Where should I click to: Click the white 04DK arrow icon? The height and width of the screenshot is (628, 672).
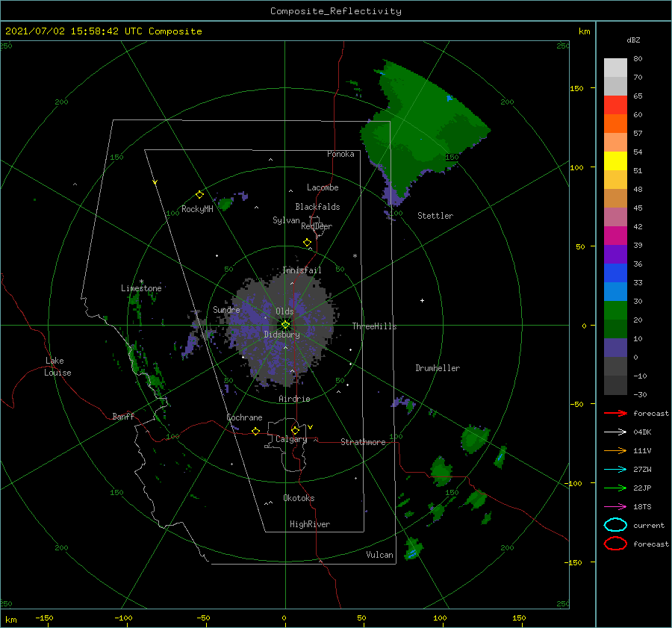click(x=615, y=432)
